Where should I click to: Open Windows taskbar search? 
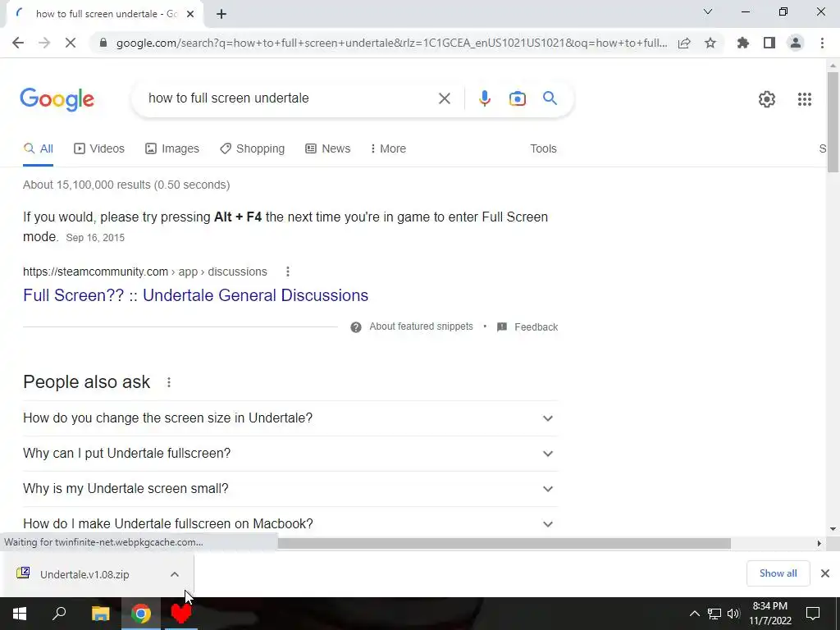(59, 614)
